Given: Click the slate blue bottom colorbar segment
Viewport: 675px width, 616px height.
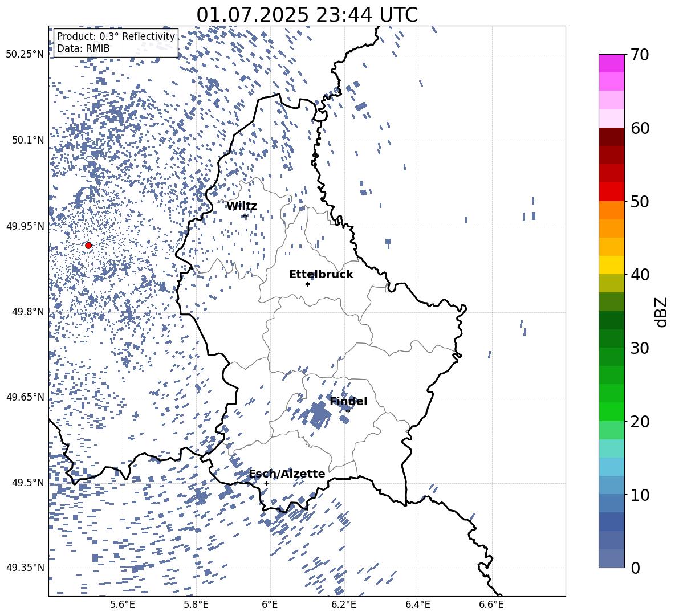Looking at the screenshot, I should click(x=611, y=558).
